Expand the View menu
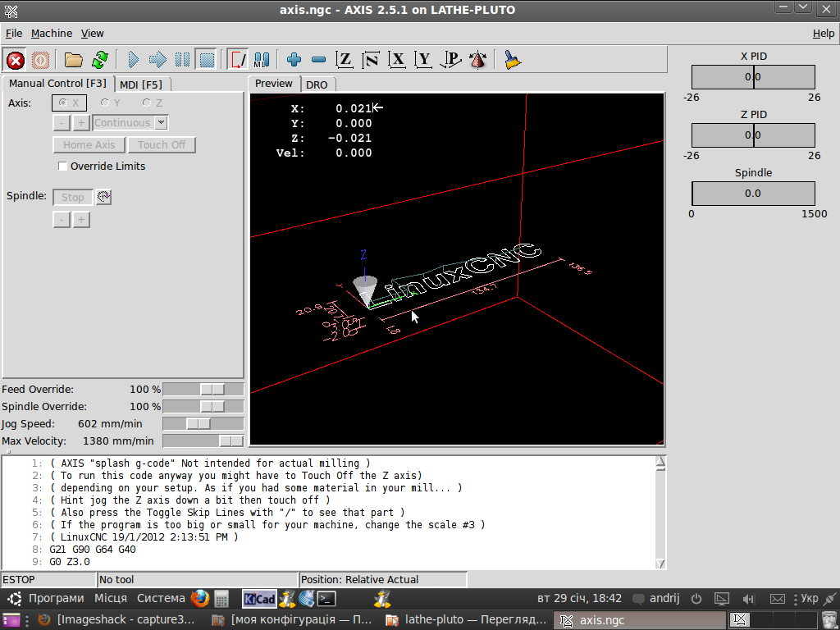 tap(92, 34)
